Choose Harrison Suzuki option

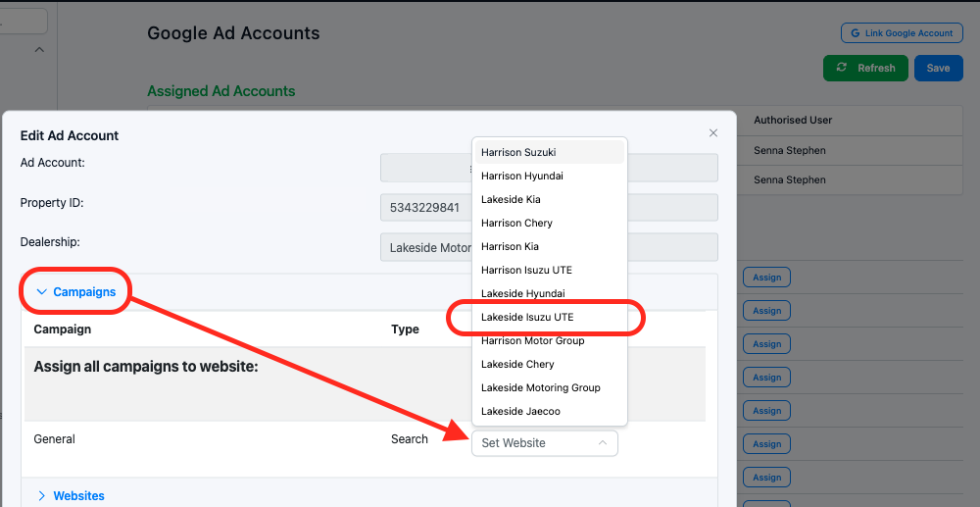518,153
